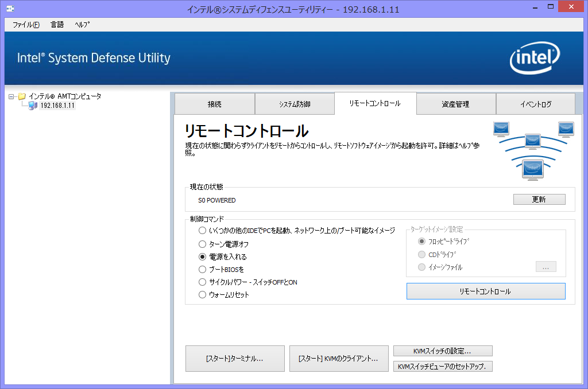Viewport: 588px width, 389px height.
Task: Maximize the window
Action: tap(551, 7)
